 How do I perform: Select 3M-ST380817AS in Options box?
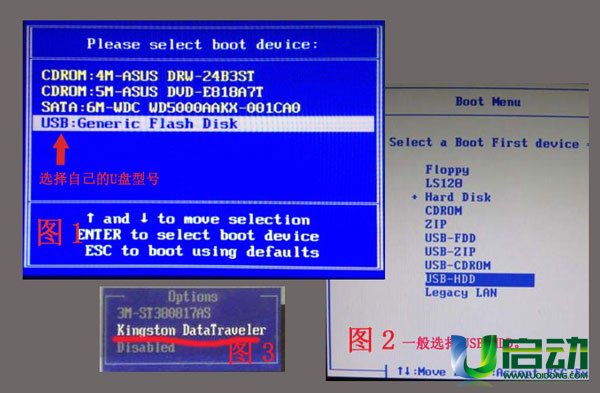click(164, 313)
